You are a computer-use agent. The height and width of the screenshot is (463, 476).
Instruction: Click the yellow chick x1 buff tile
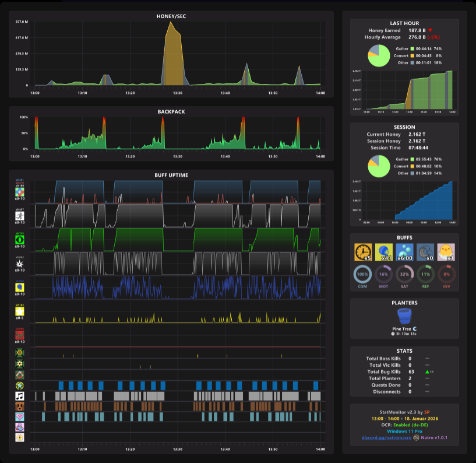coord(446,252)
